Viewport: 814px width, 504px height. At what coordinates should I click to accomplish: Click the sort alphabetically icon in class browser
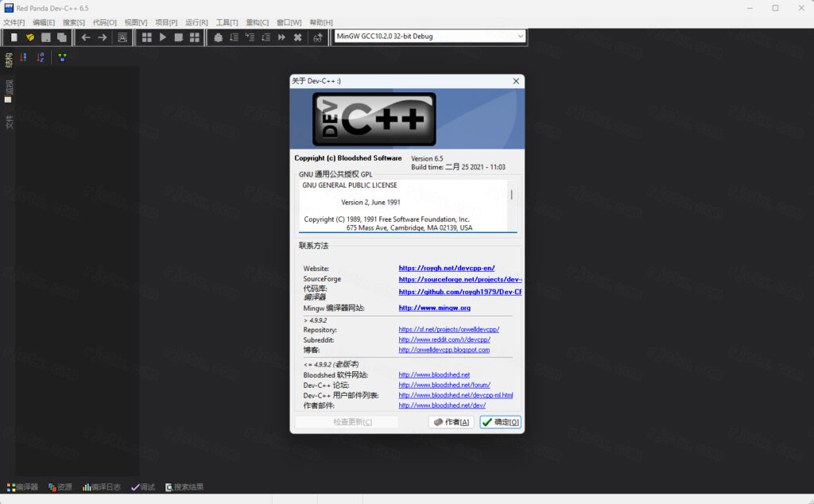41,57
